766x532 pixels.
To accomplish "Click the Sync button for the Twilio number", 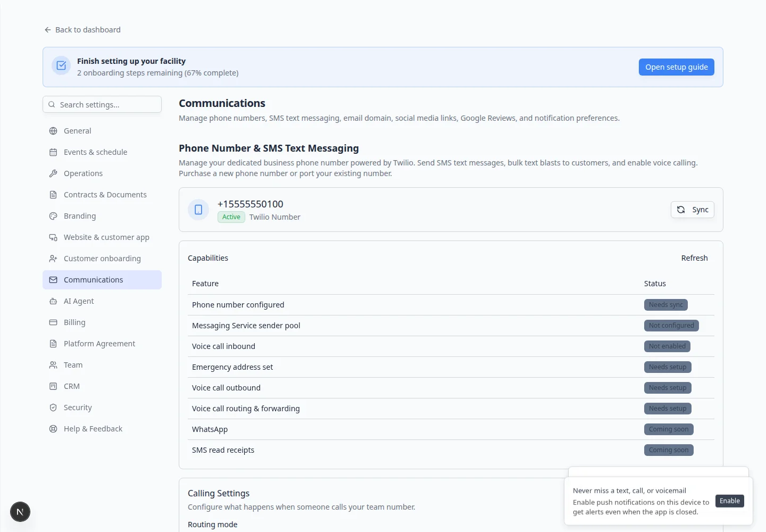I will click(x=693, y=210).
